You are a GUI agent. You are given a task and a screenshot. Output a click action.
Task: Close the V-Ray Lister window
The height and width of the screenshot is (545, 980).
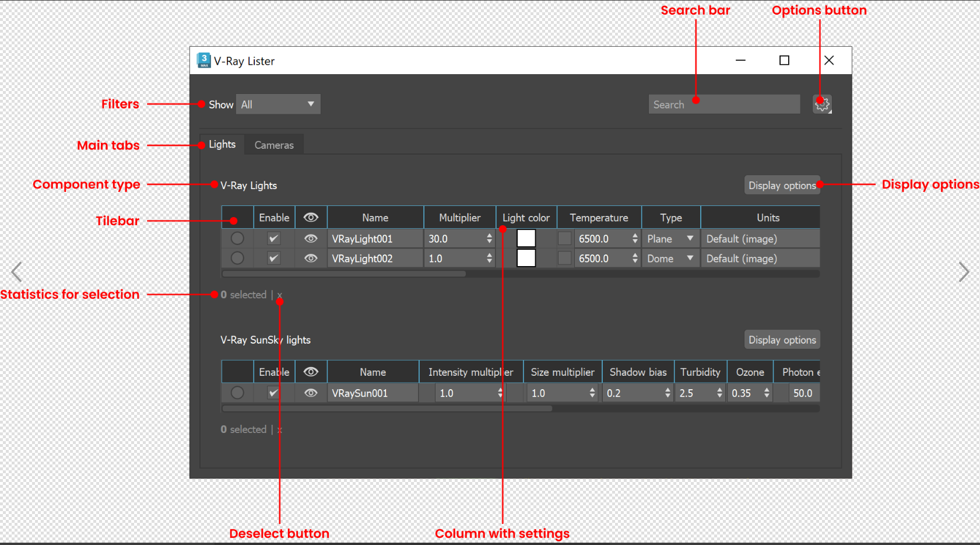point(829,61)
